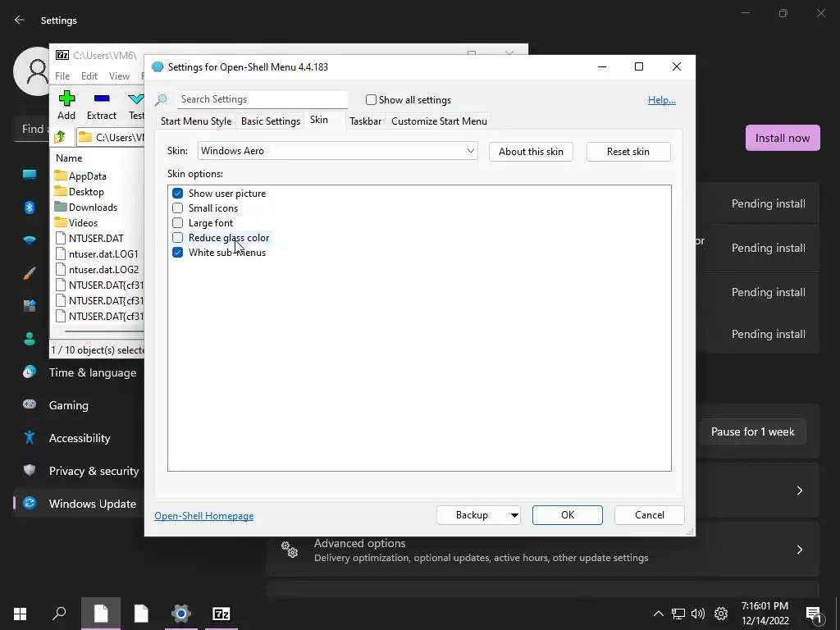The width and height of the screenshot is (840, 630).
Task: Open the Settings gear app on taskbar
Action: coord(181,614)
